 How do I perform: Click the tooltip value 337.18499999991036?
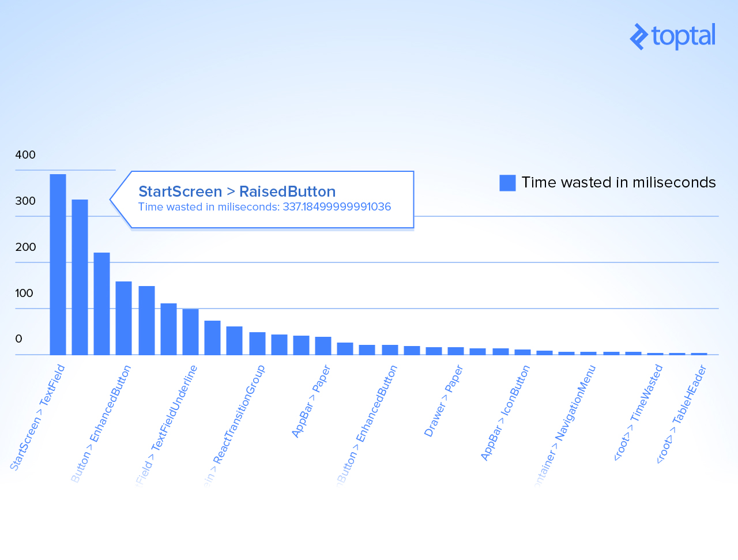tap(337, 207)
